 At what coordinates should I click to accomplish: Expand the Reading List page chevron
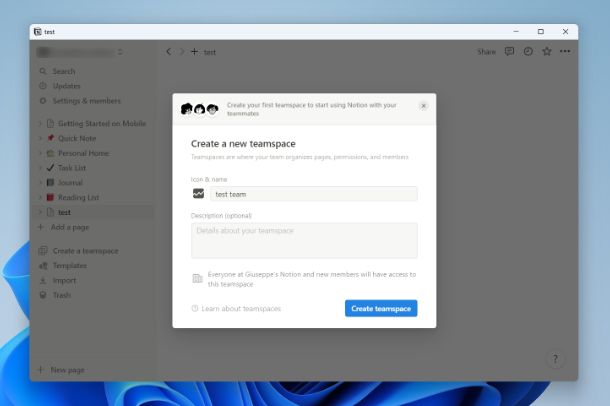click(x=40, y=197)
